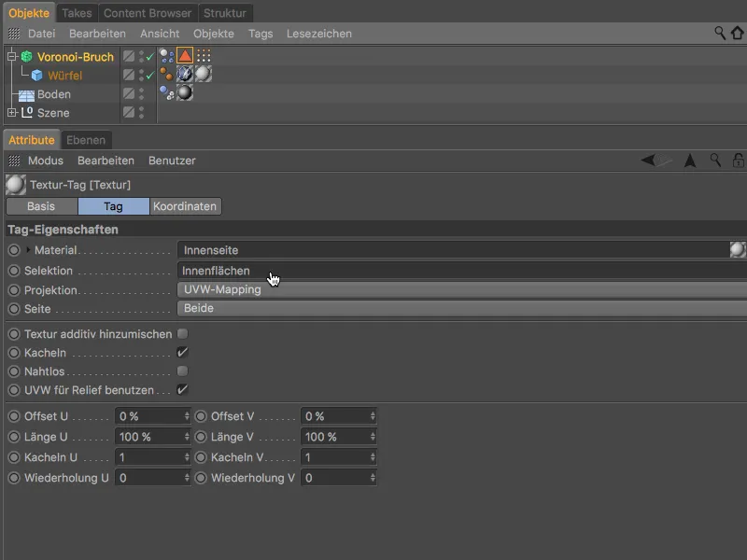Click the search icon in the Attribute manager
This screenshot has height=560, width=747.
tap(715, 160)
